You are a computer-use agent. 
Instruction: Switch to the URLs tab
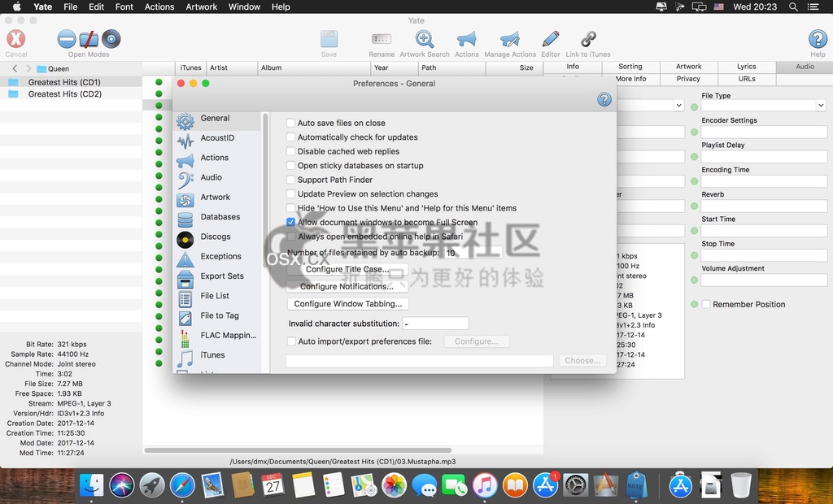point(747,79)
